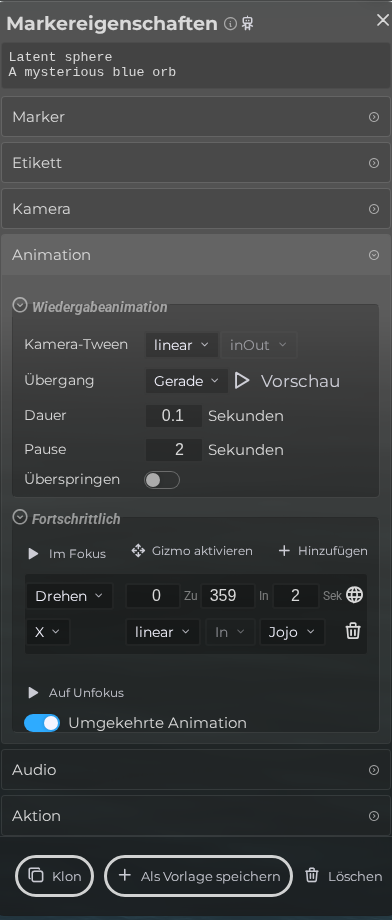Open the Jojo loop mode dropdown
This screenshot has width=392, height=920.
coord(292,632)
